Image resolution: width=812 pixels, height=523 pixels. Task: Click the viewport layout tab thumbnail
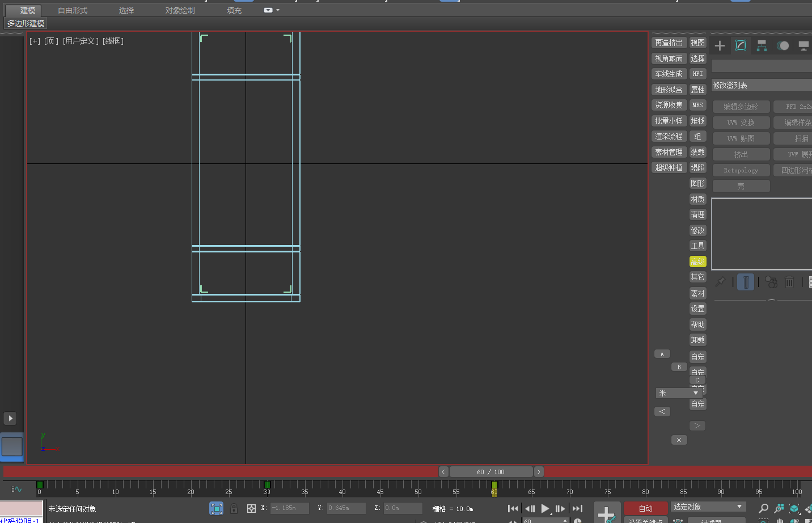pyautogui.click(x=12, y=446)
